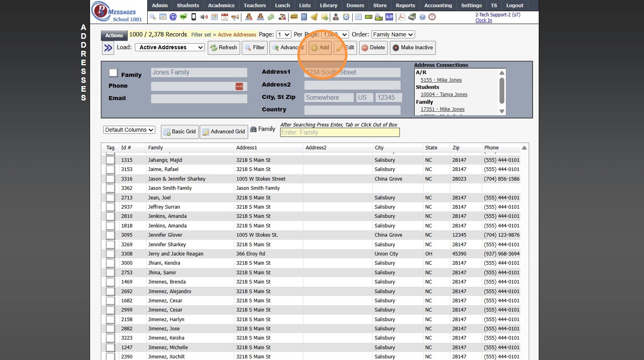Click the Enter: Family search box
This screenshot has height=360, width=644.
[x=339, y=133]
